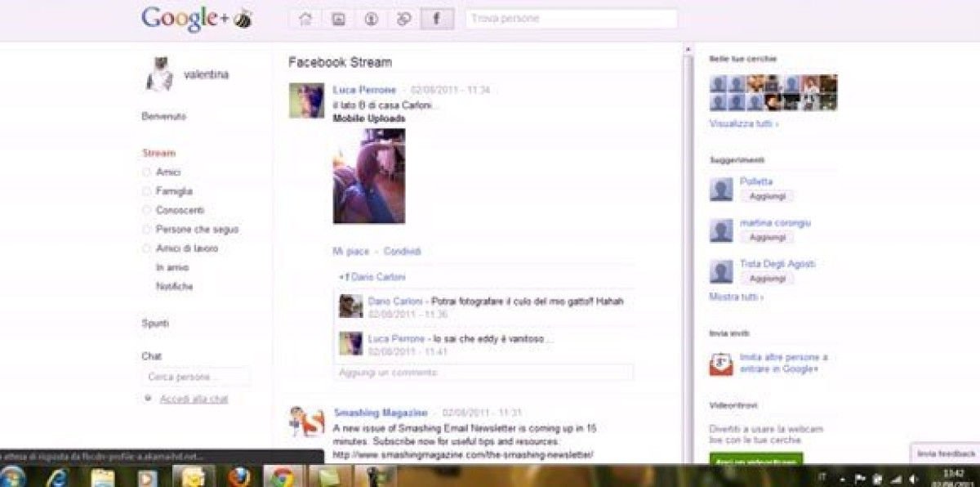The width and height of the screenshot is (980, 487).
Task: Open the In arrivo stream
Action: 172,267
